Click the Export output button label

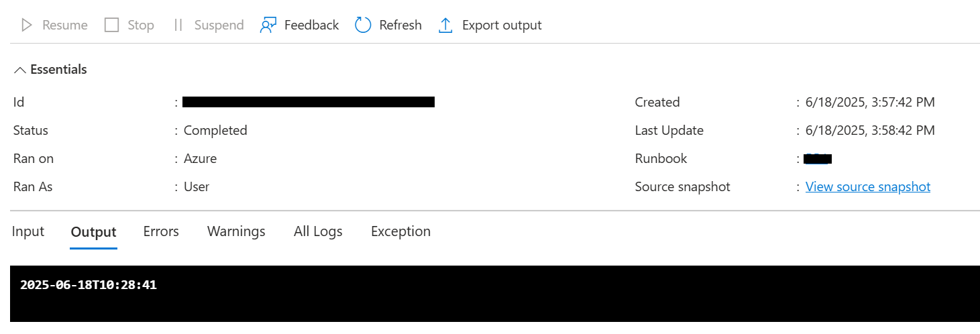(502, 25)
